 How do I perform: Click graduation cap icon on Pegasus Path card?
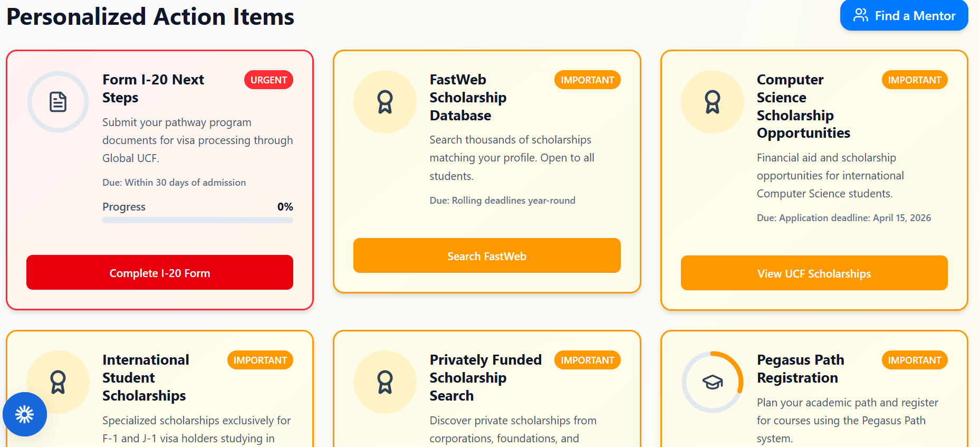713,382
